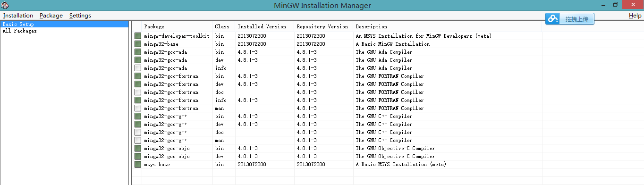Image resolution: width=644 pixels, height=185 pixels.
Task: Toggle checkbox for mingw32-gcc-g++ bin
Action: pos(137,116)
